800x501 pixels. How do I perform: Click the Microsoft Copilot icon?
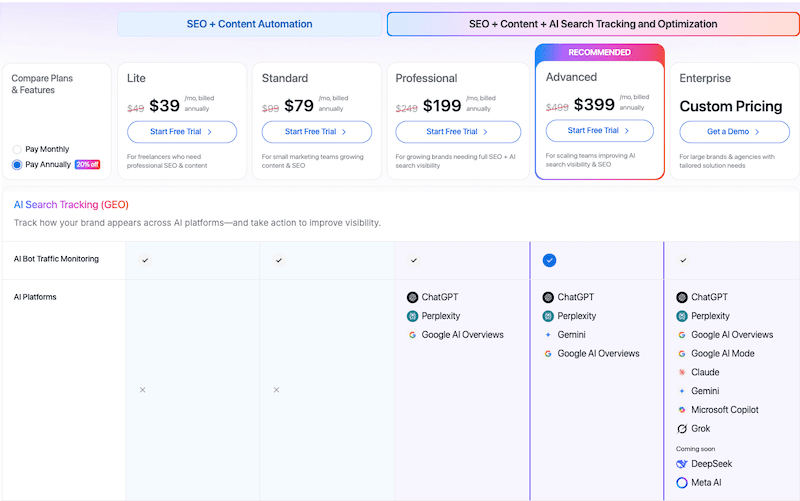click(x=682, y=410)
